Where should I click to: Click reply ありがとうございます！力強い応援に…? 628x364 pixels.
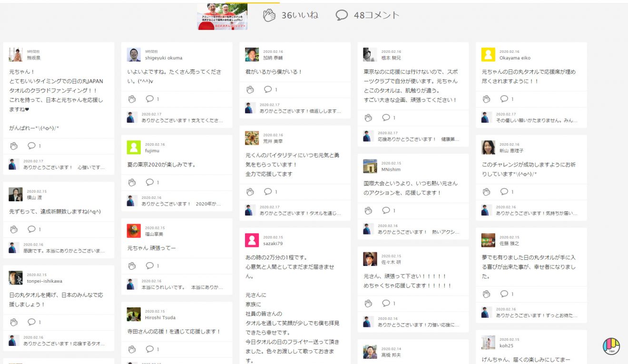click(419, 325)
